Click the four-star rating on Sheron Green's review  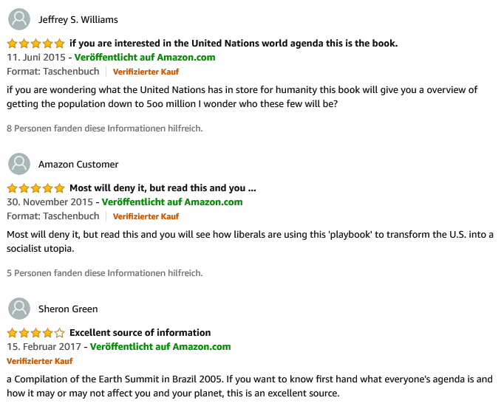coord(35,333)
